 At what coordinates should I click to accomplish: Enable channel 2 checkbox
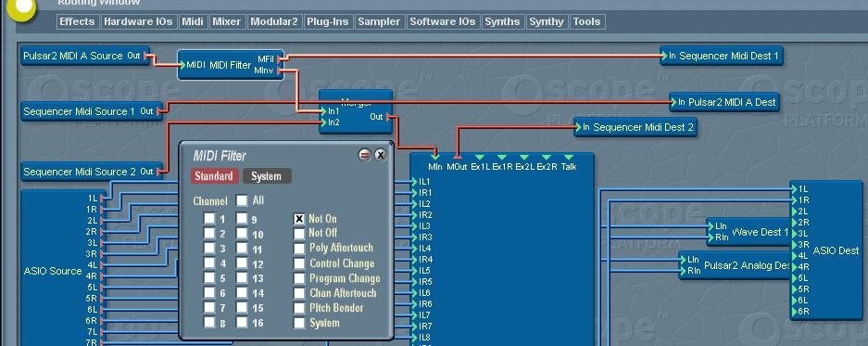click(x=209, y=234)
